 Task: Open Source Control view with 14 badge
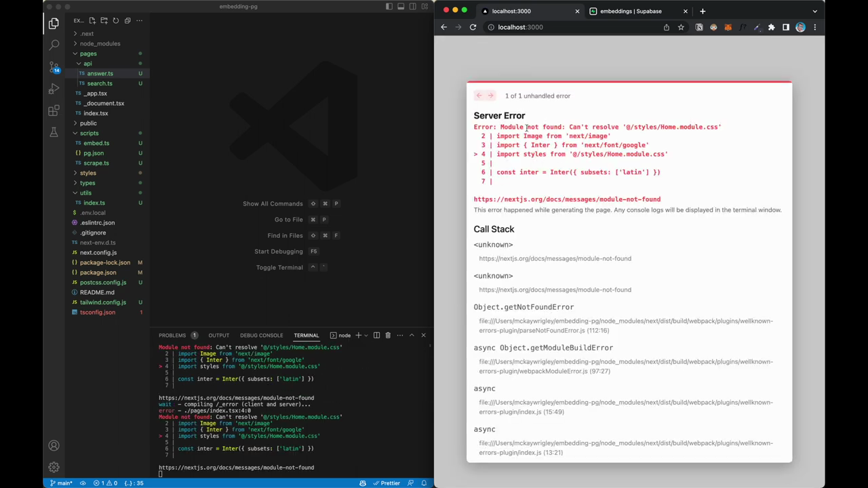click(54, 67)
